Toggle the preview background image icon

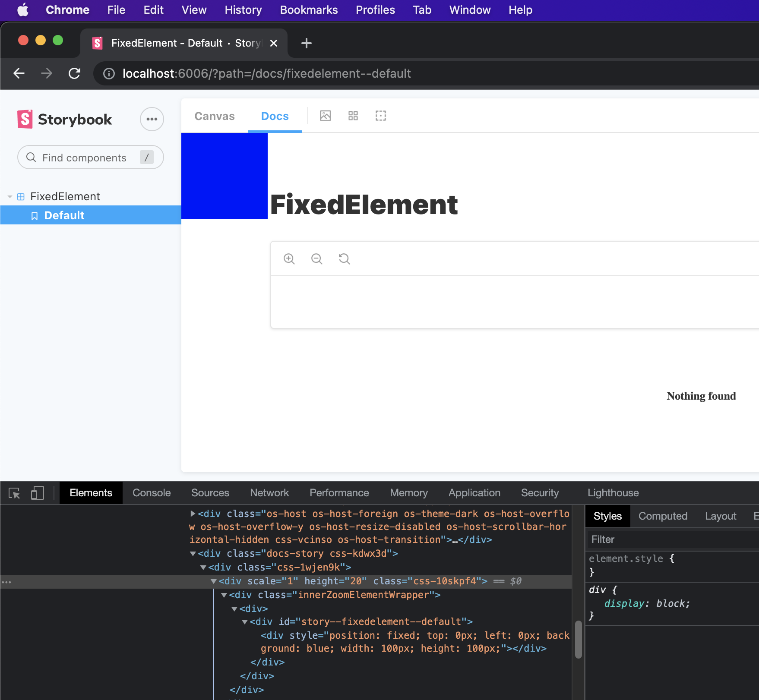(x=326, y=116)
